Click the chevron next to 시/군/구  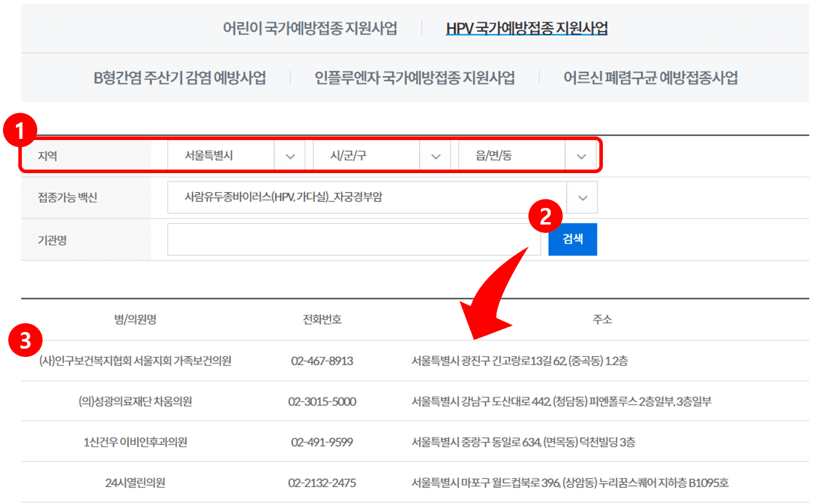coord(436,155)
